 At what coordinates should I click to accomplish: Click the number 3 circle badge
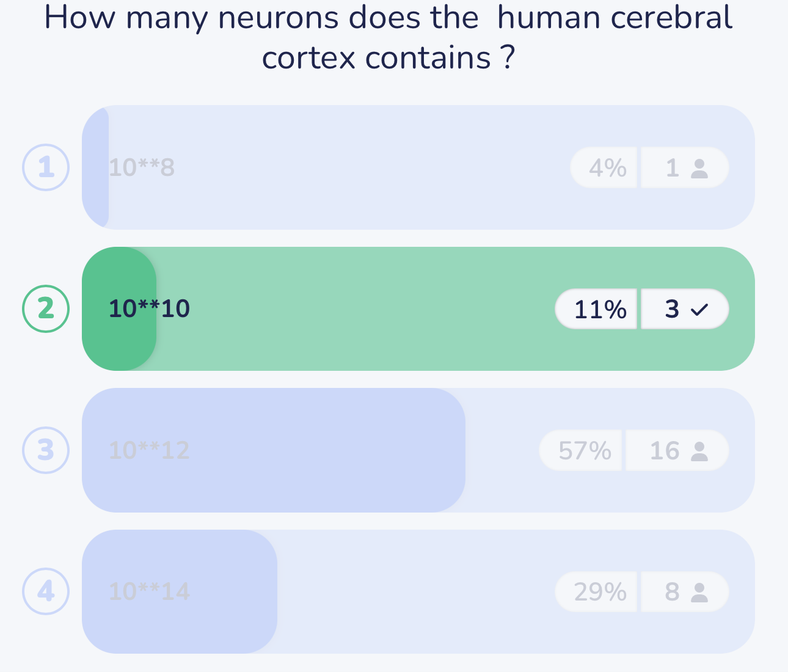point(46,450)
